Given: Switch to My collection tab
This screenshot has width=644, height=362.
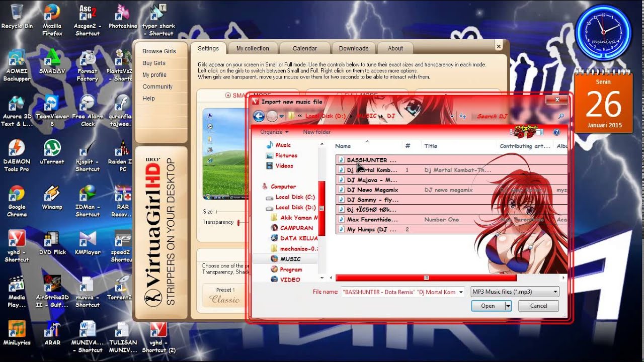Looking at the screenshot, I should click(x=253, y=48).
